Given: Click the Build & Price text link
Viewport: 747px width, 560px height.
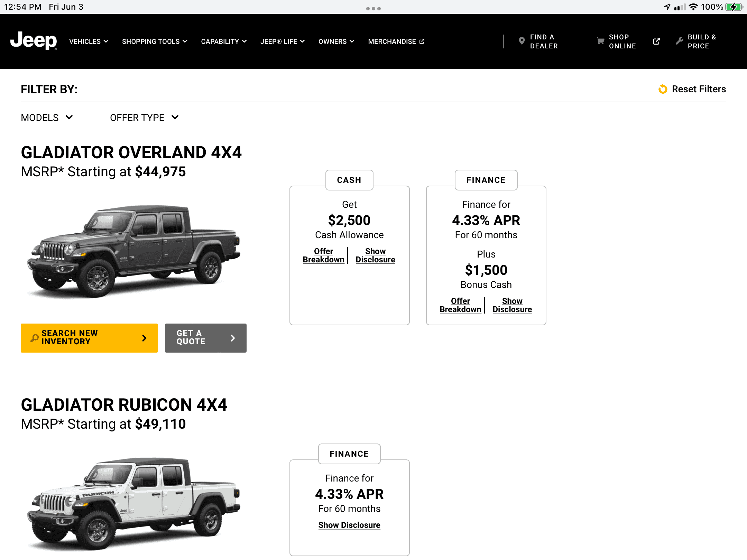Looking at the screenshot, I should click(x=702, y=41).
